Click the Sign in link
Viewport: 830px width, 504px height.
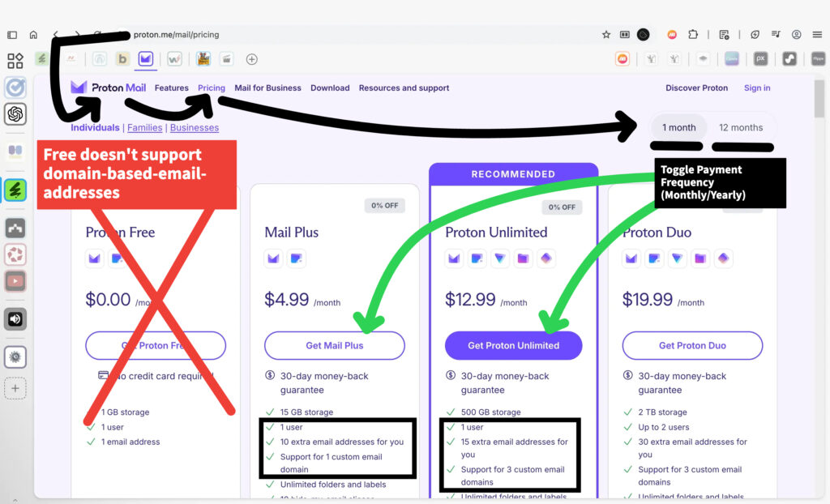tap(757, 88)
